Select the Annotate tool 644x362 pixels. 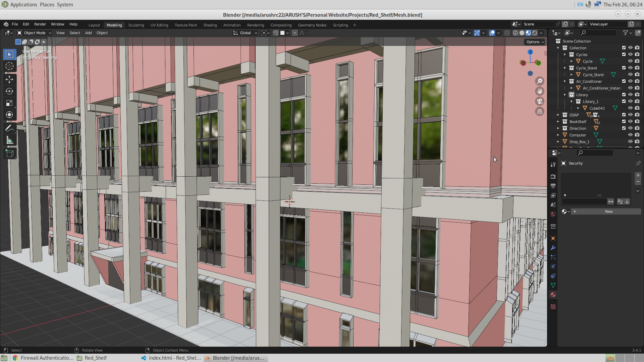9,128
